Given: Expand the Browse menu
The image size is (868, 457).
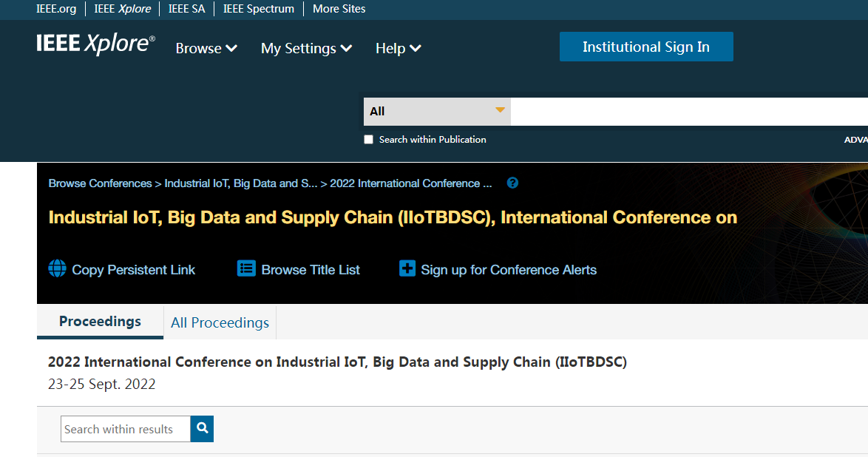Looking at the screenshot, I should coord(206,48).
